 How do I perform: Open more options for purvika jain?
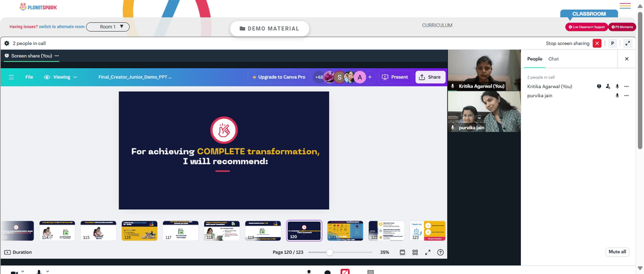click(627, 96)
